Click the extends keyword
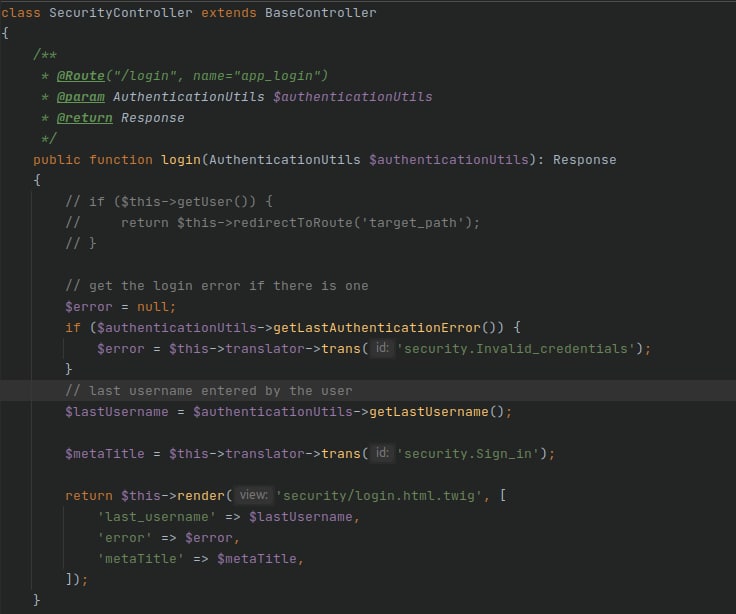Viewport: 736px width, 614px height. coord(229,13)
